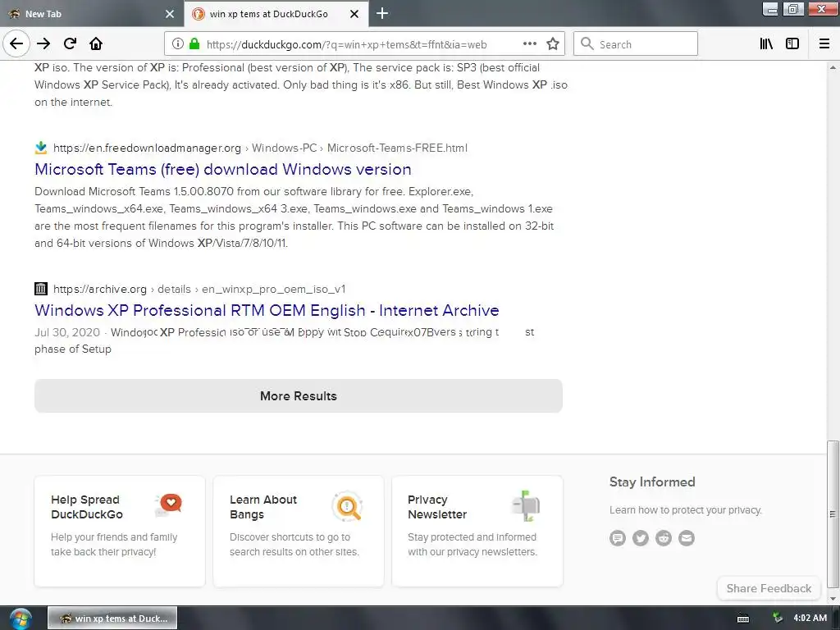The height and width of the screenshot is (630, 840).
Task: Click the scrollbar up arrow
Action: tap(833, 67)
